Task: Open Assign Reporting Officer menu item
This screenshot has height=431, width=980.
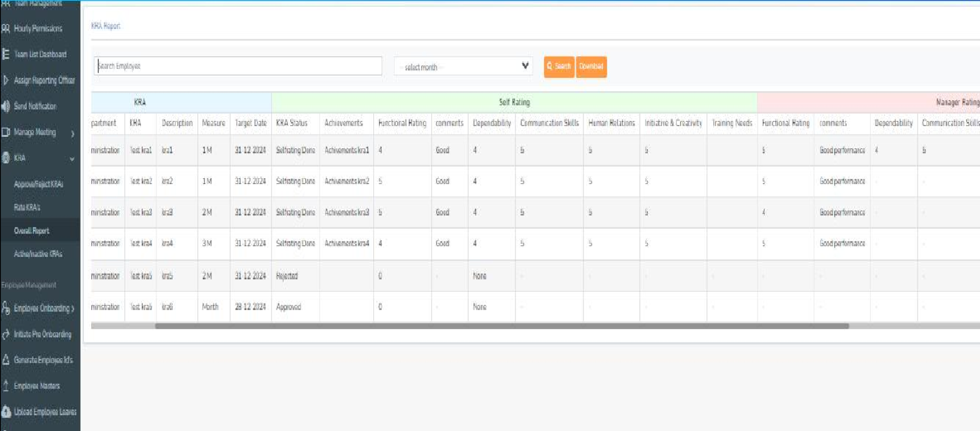Action: [44, 80]
